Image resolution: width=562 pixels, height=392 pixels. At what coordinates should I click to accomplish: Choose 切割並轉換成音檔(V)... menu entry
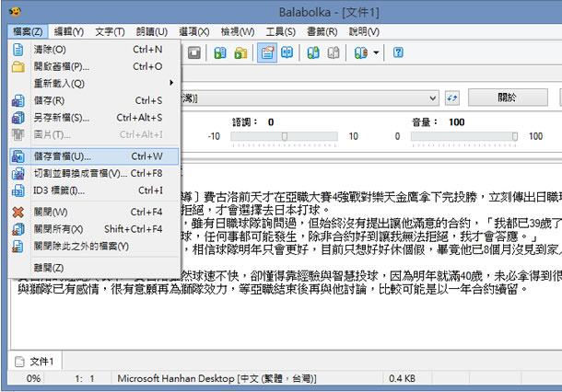tap(94, 174)
